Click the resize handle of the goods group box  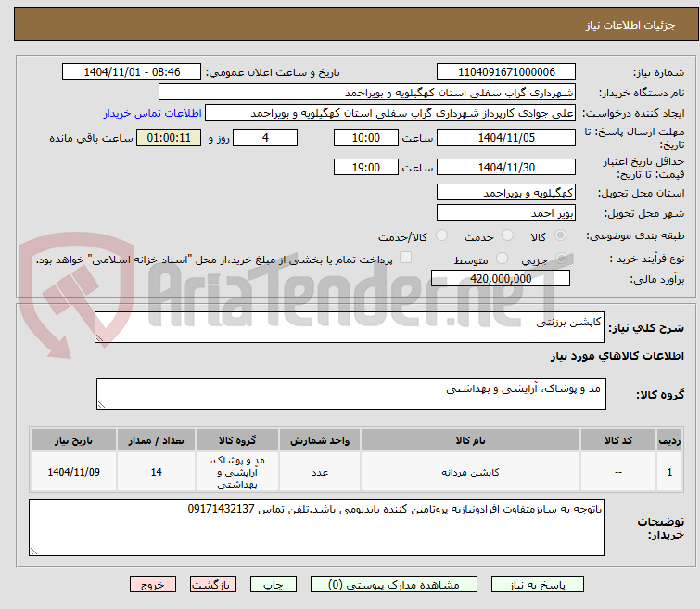pos(101,404)
